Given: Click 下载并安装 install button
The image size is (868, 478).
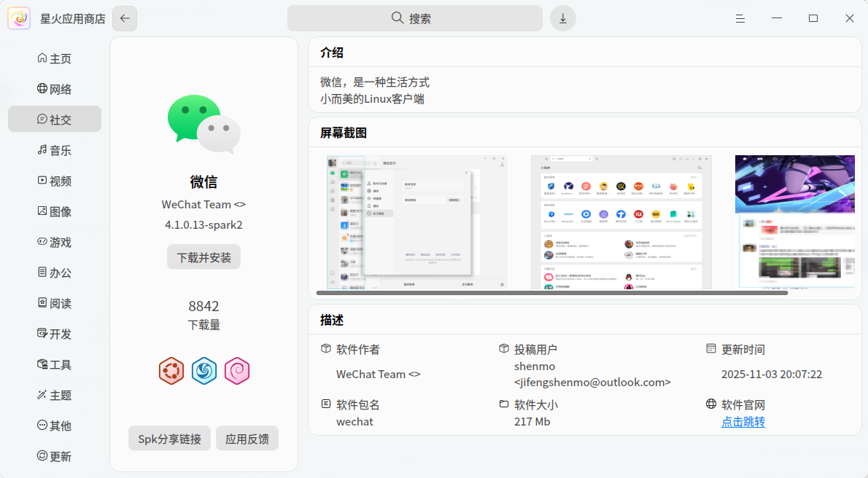Looking at the screenshot, I should tap(204, 257).
